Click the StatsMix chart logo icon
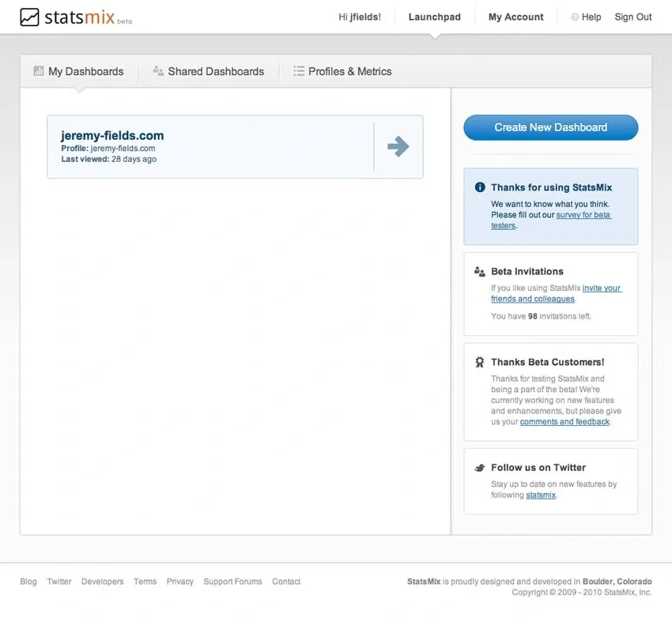 [x=29, y=17]
